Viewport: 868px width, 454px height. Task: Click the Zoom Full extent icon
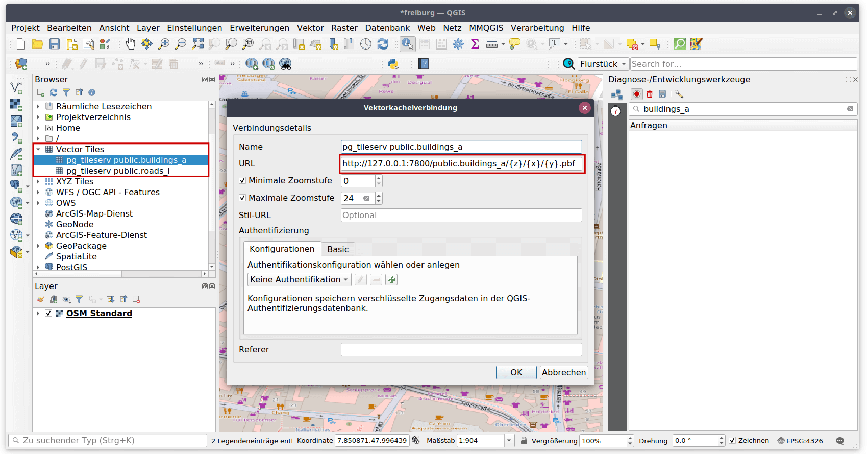[197, 44]
